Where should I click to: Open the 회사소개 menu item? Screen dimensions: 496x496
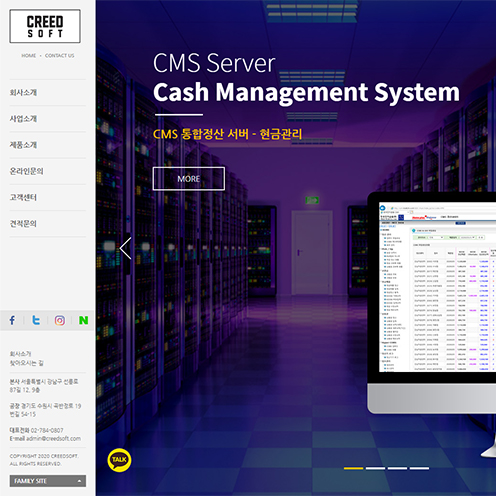pos(23,92)
